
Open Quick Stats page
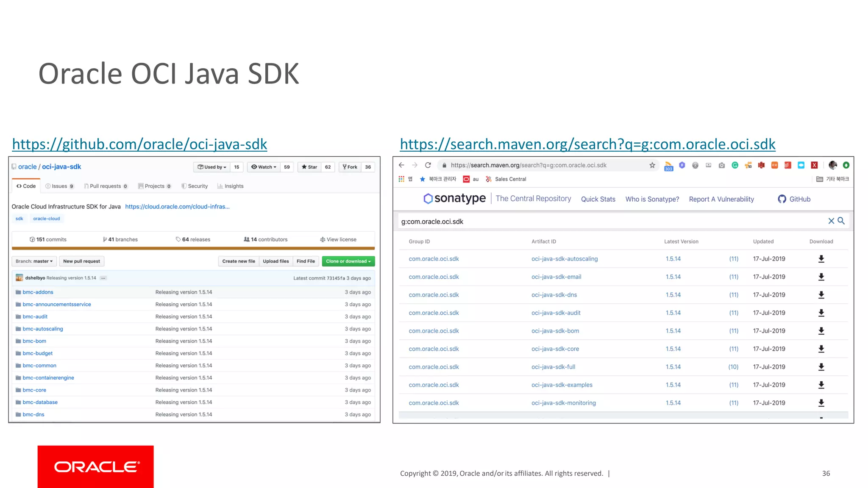click(x=598, y=199)
